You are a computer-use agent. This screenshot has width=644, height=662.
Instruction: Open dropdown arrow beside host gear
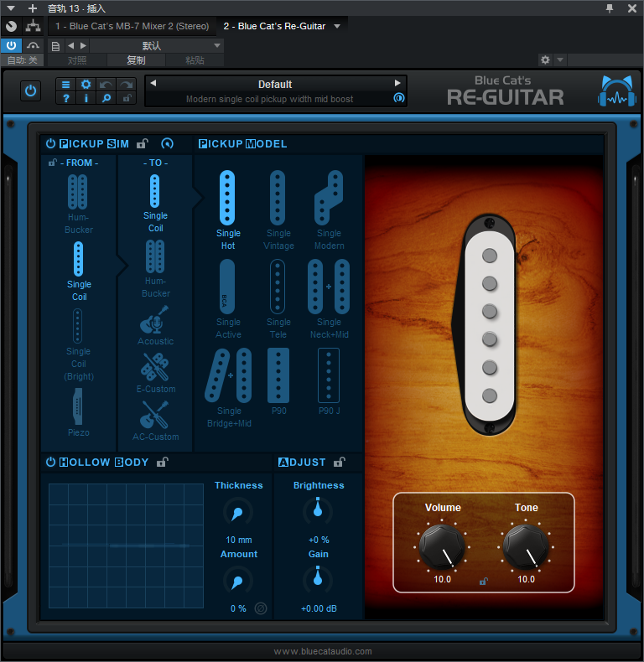[560, 60]
